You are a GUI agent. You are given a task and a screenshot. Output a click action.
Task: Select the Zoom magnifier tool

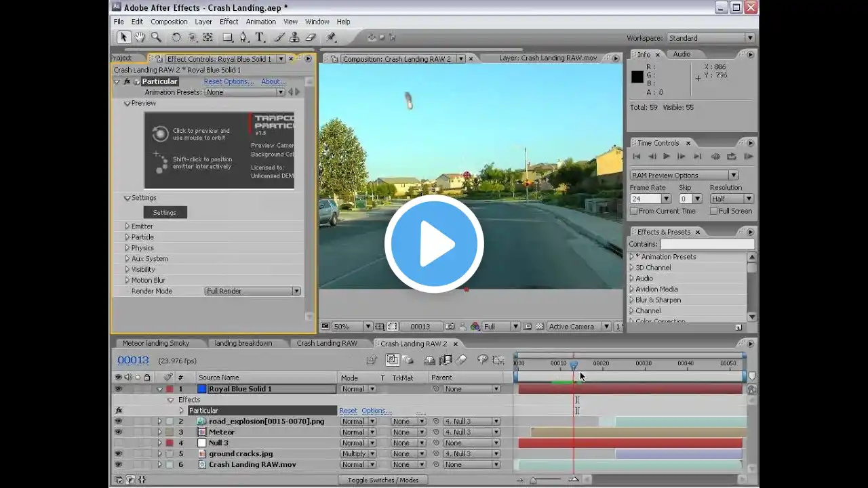point(156,38)
